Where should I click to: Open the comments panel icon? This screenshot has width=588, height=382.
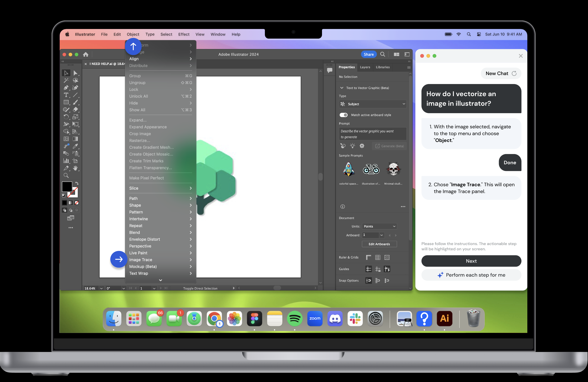[x=330, y=70]
